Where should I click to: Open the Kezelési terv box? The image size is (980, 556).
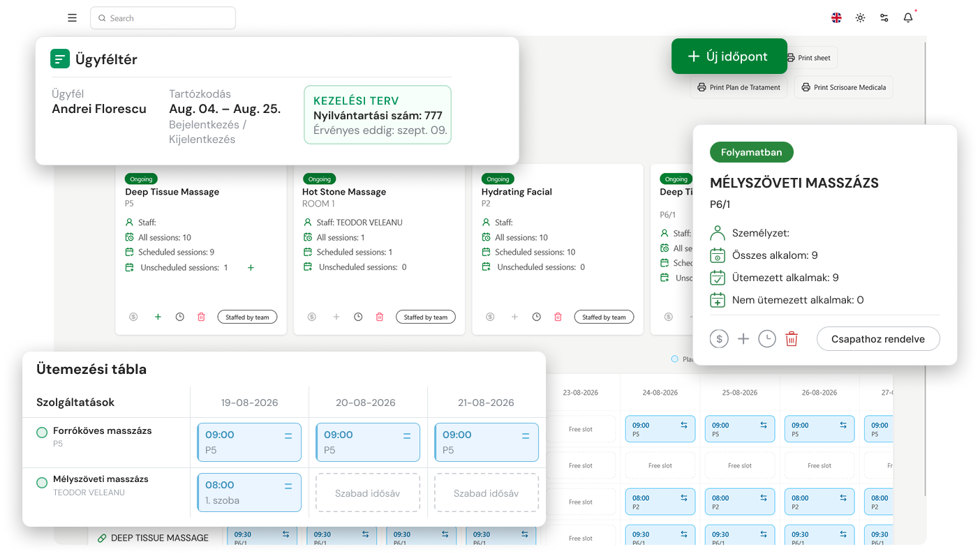[378, 115]
